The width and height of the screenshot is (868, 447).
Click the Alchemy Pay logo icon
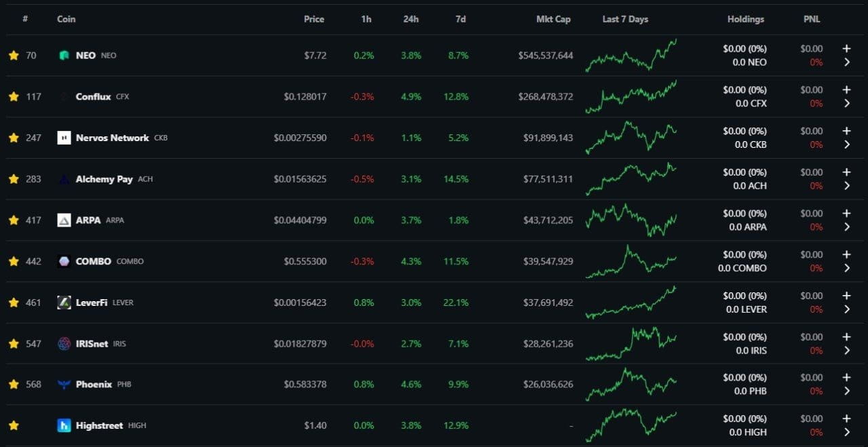[64, 179]
